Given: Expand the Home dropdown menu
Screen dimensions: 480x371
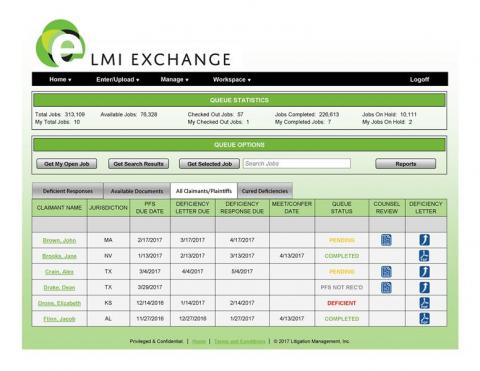Looking at the screenshot, I should pos(60,79).
